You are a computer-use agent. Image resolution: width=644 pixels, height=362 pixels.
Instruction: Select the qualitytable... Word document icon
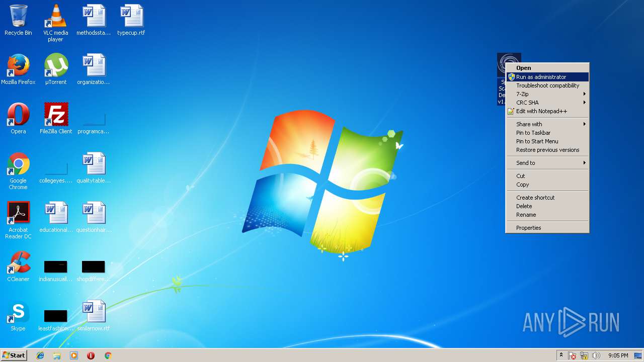[94, 168]
